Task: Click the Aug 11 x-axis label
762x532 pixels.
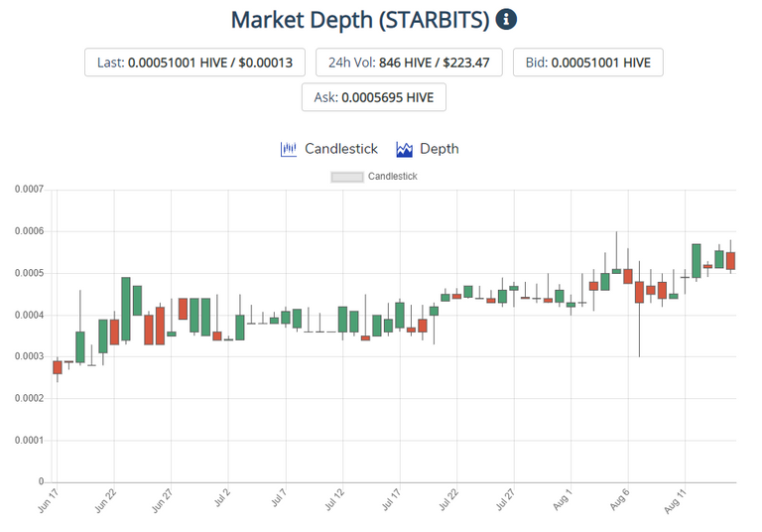Action: click(x=675, y=501)
